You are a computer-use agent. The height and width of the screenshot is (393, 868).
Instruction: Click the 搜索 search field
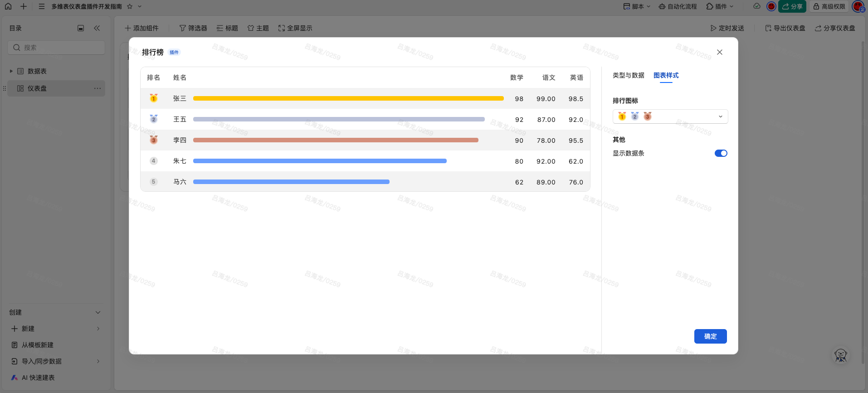(x=56, y=48)
